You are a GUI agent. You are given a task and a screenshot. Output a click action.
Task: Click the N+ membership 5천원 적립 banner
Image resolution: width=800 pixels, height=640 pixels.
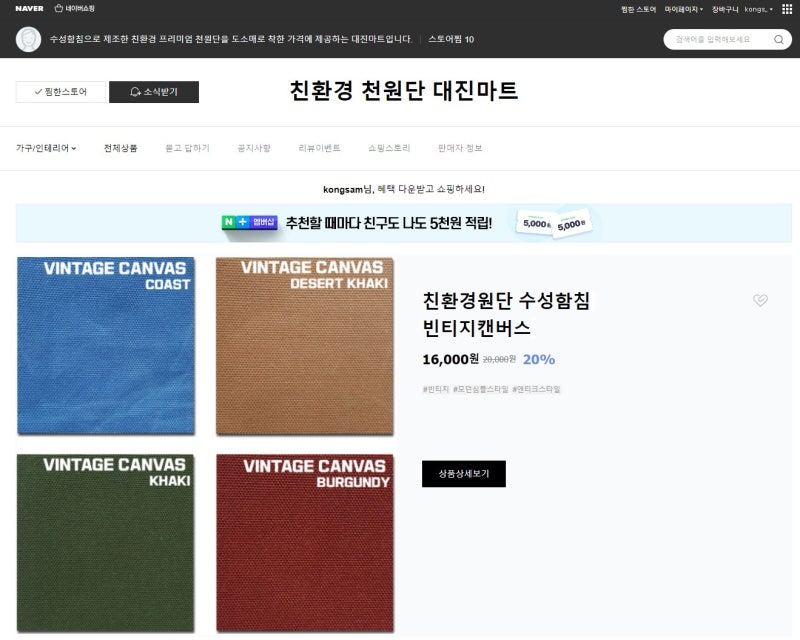(404, 223)
